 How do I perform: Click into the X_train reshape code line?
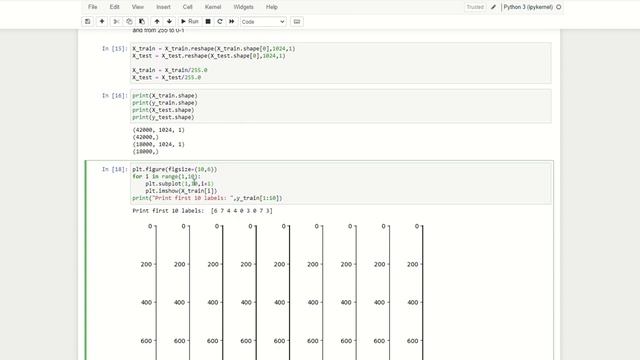click(x=213, y=49)
